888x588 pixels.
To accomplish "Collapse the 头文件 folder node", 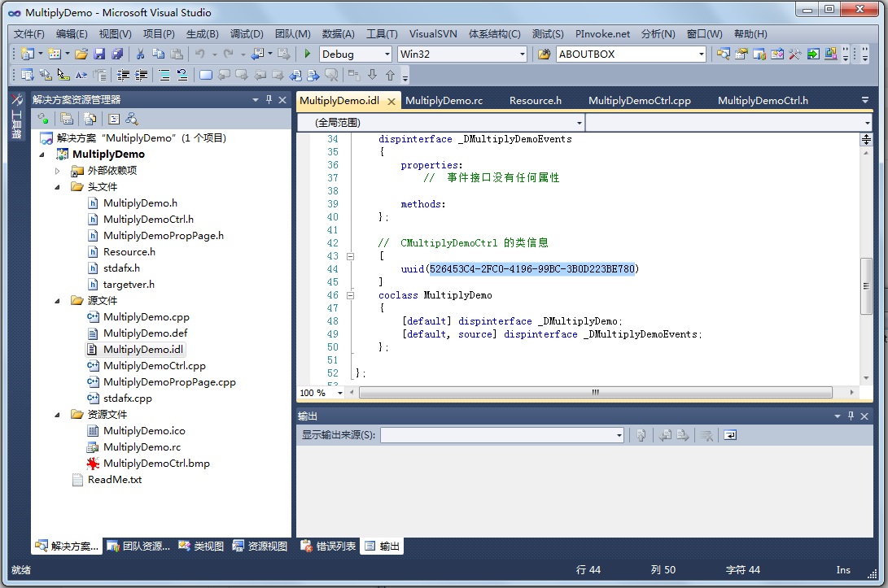I will 57,187.
